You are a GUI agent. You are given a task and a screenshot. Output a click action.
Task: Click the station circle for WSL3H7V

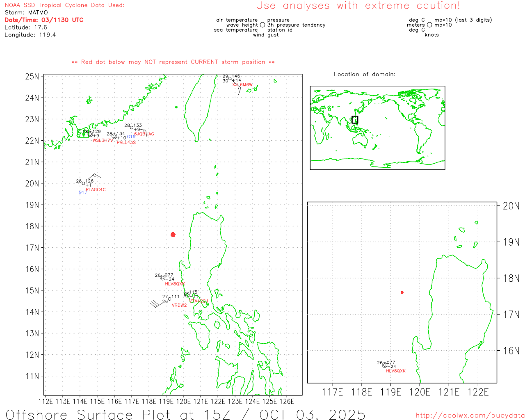point(90,134)
